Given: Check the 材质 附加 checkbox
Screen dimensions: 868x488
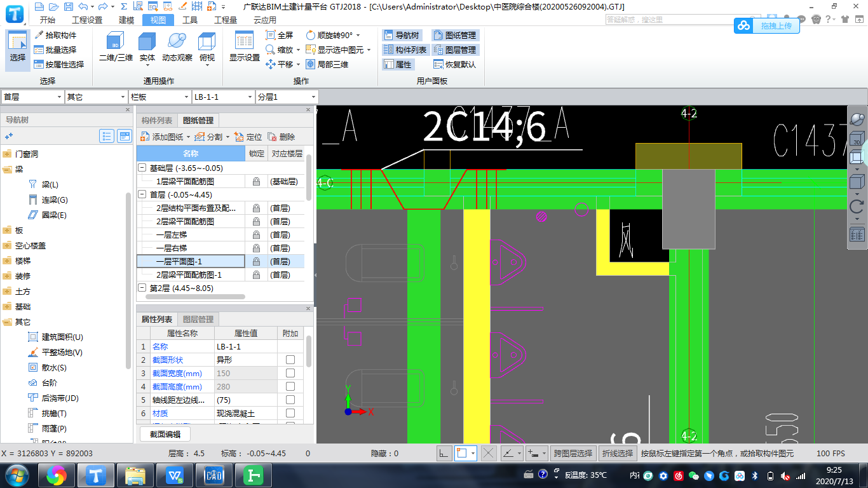Looking at the screenshot, I should coord(290,413).
